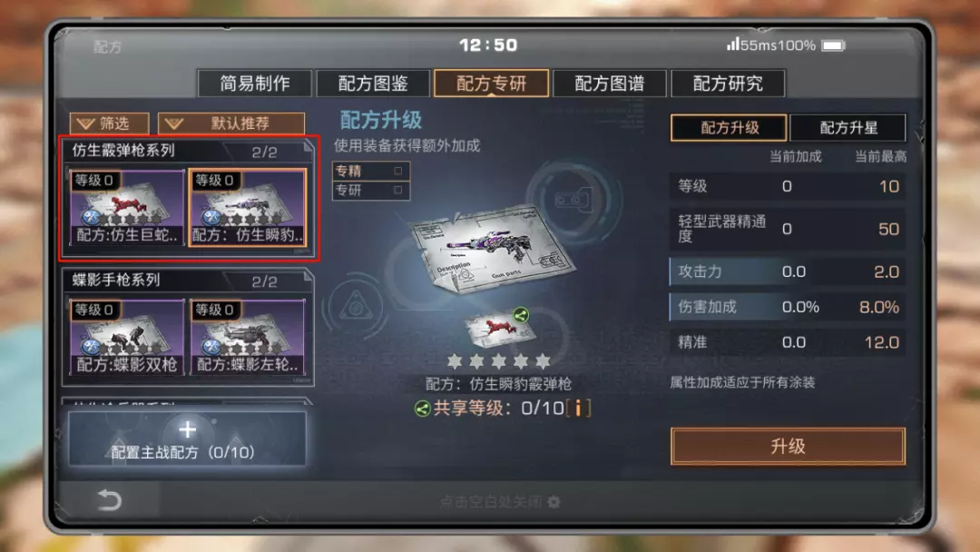Image resolution: width=980 pixels, height=552 pixels.
Task: Click the 升级 upgrade button
Action: point(788,447)
